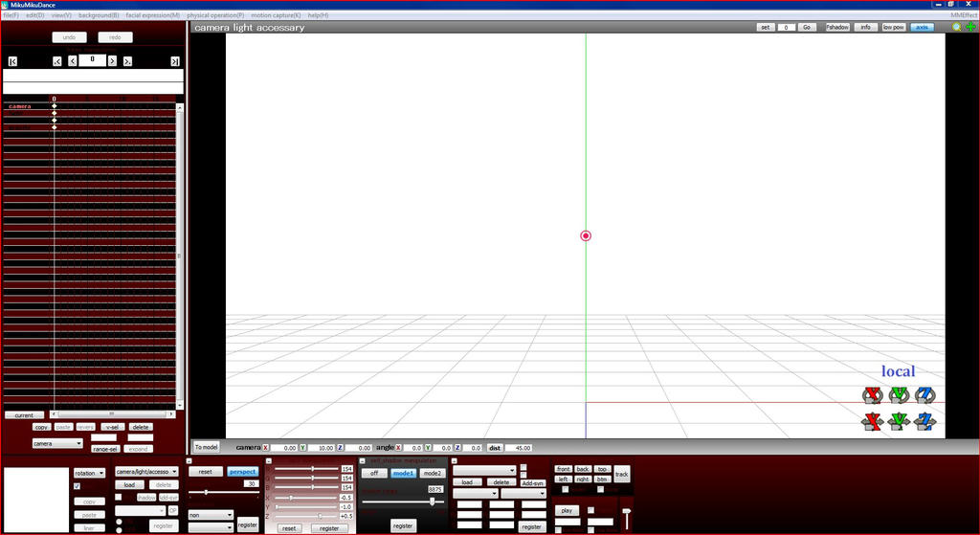The width and height of the screenshot is (980, 535).
Task: Click the frame number input field
Action: [x=93, y=60]
